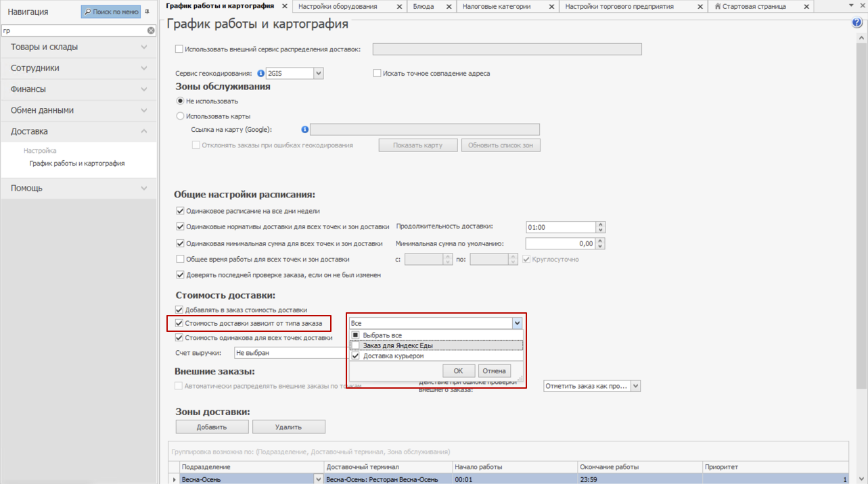Close the Блюда tab
The image size is (868, 484).
point(449,7)
